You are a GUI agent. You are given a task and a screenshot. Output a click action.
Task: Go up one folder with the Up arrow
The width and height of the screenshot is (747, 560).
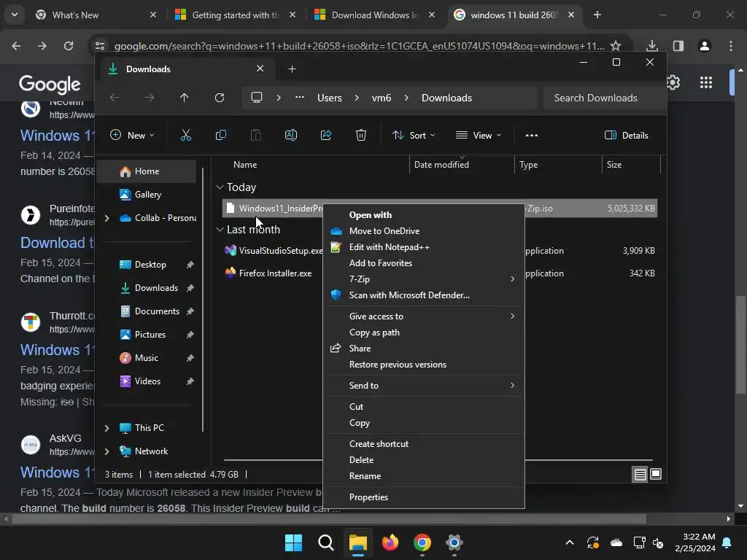tap(185, 98)
